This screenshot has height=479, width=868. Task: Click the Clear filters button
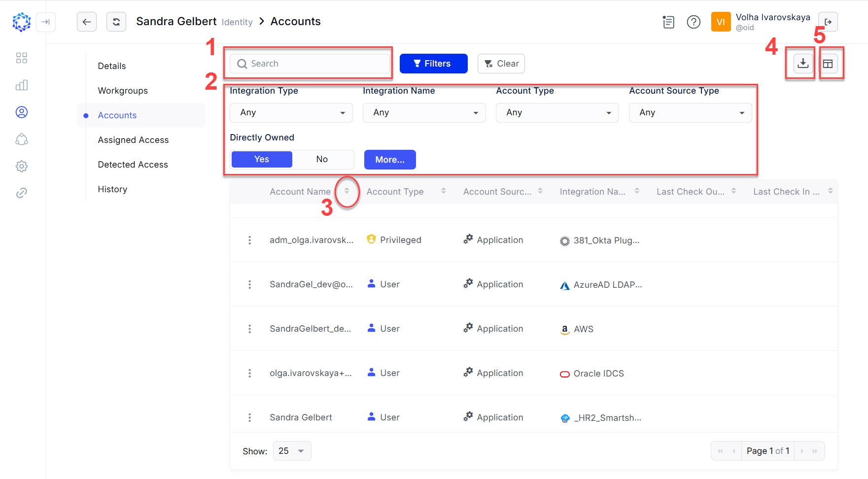tap(501, 63)
